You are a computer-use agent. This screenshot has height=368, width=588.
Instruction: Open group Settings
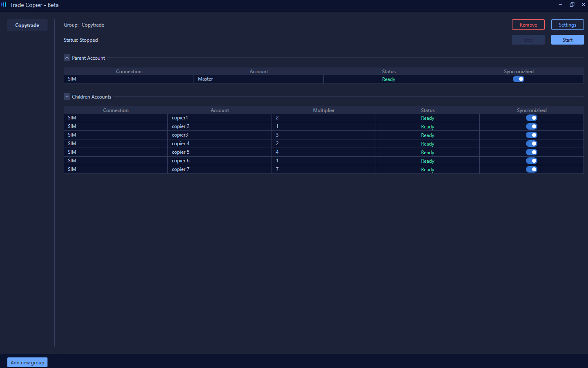567,25
